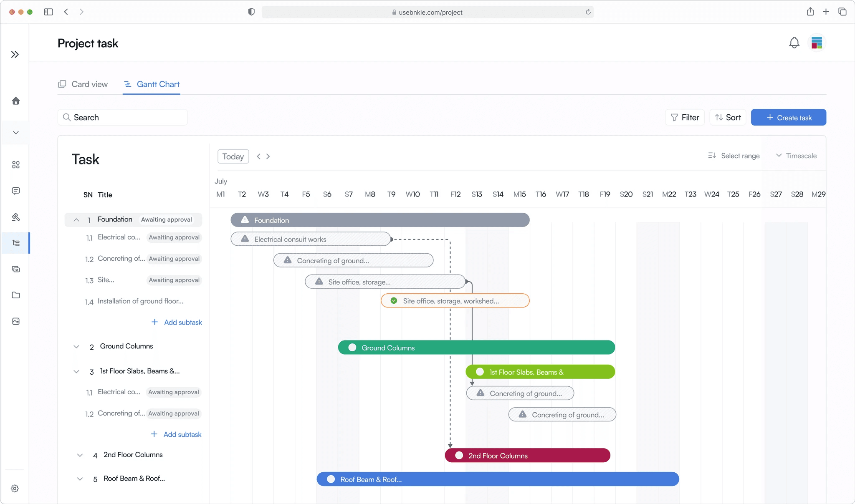
Task: Go forward in browser history
Action: point(81,12)
